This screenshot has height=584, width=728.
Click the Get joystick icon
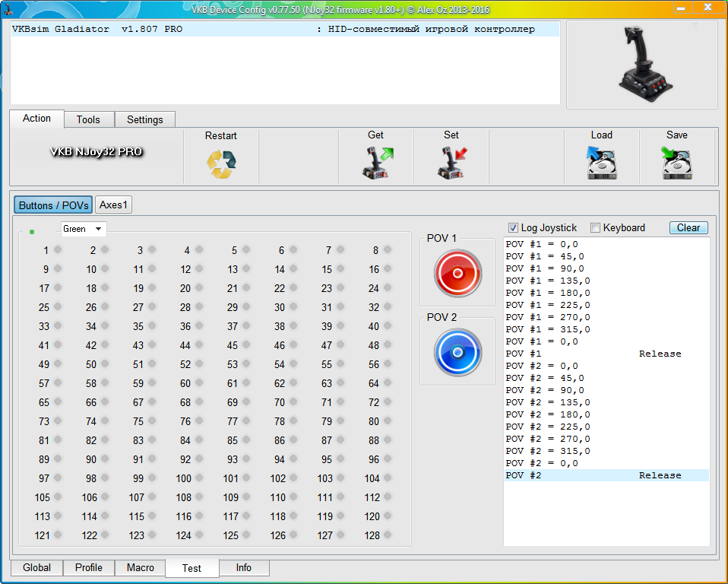pos(377,162)
